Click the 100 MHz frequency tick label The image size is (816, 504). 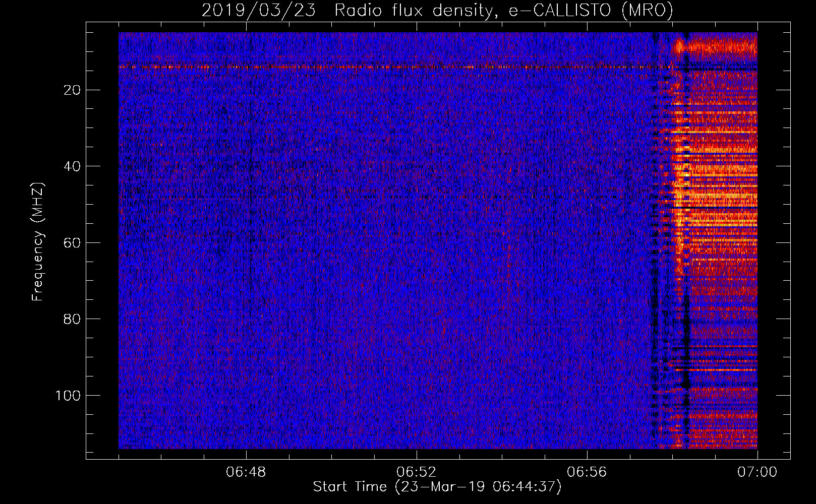[68, 396]
